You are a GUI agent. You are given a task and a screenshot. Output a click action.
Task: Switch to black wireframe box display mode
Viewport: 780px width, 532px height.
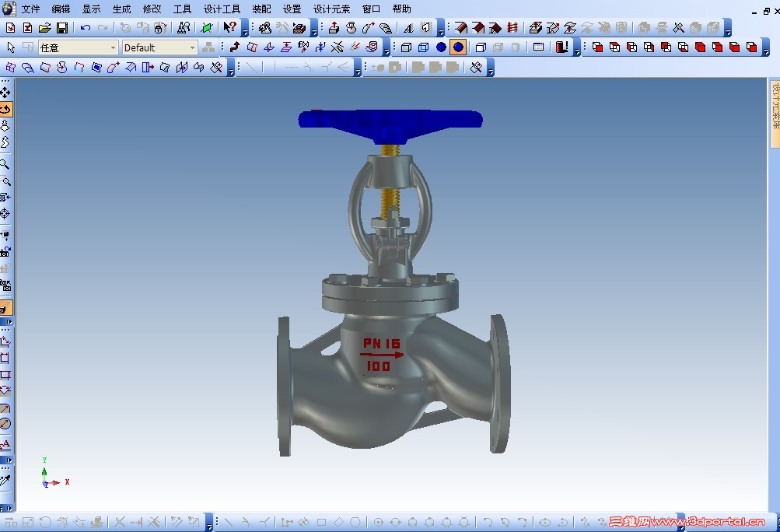[x=407, y=47]
